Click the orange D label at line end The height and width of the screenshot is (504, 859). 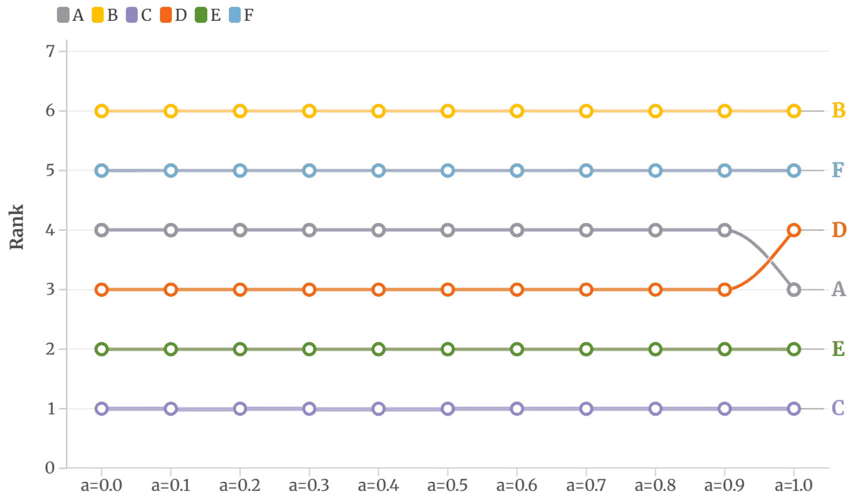point(839,230)
